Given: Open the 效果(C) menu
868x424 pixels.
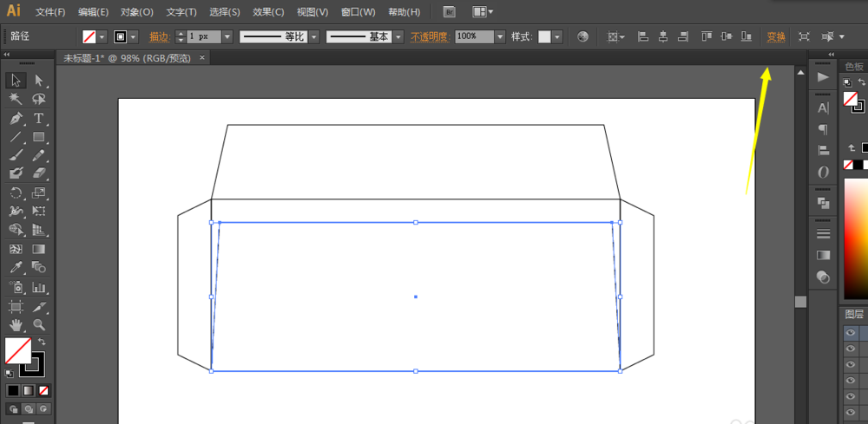Looking at the screenshot, I should (268, 12).
